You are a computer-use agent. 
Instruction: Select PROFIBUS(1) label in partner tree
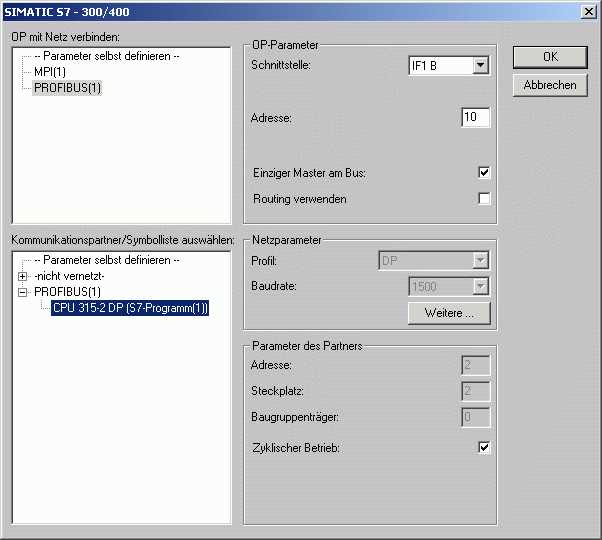click(x=67, y=292)
